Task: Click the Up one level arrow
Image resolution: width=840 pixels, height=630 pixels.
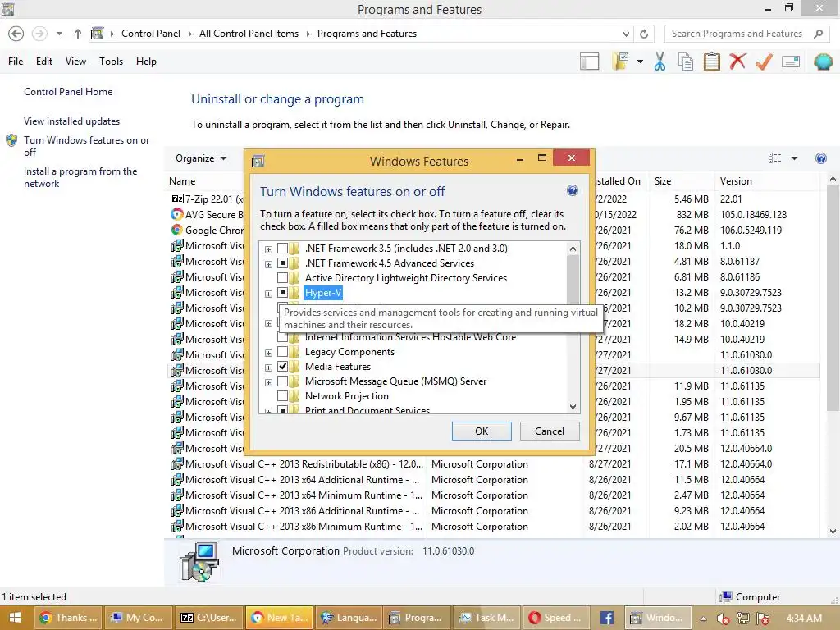Action: click(78, 34)
